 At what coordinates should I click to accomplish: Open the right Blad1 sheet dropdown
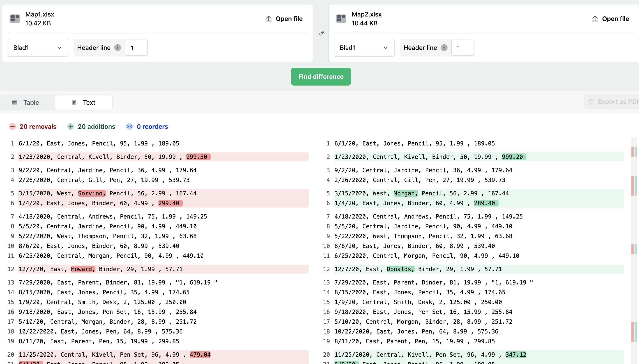[x=364, y=47]
